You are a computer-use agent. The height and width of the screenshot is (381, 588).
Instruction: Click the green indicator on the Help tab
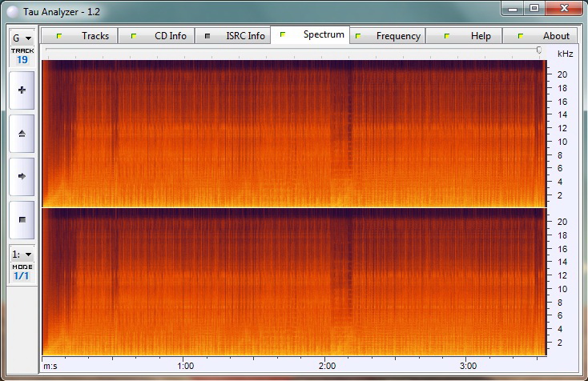pyautogui.click(x=447, y=36)
